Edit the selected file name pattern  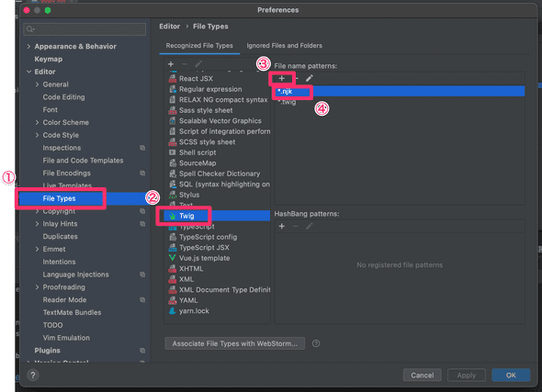point(310,78)
